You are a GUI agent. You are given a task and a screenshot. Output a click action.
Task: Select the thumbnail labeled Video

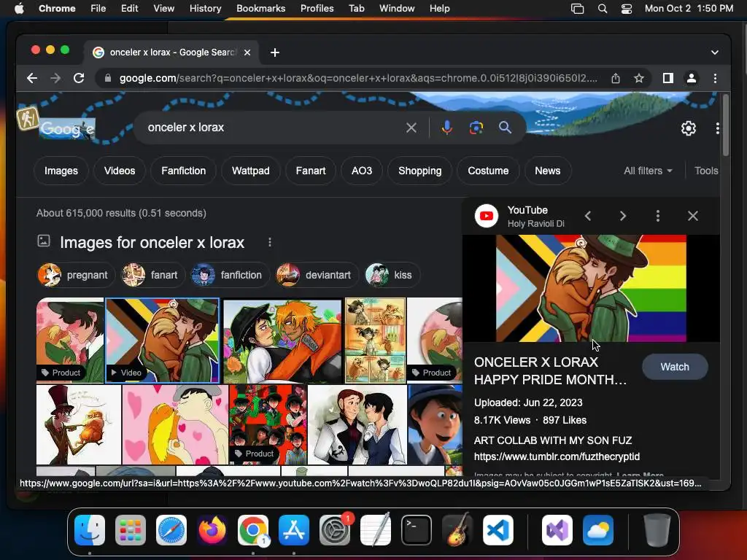tap(162, 341)
